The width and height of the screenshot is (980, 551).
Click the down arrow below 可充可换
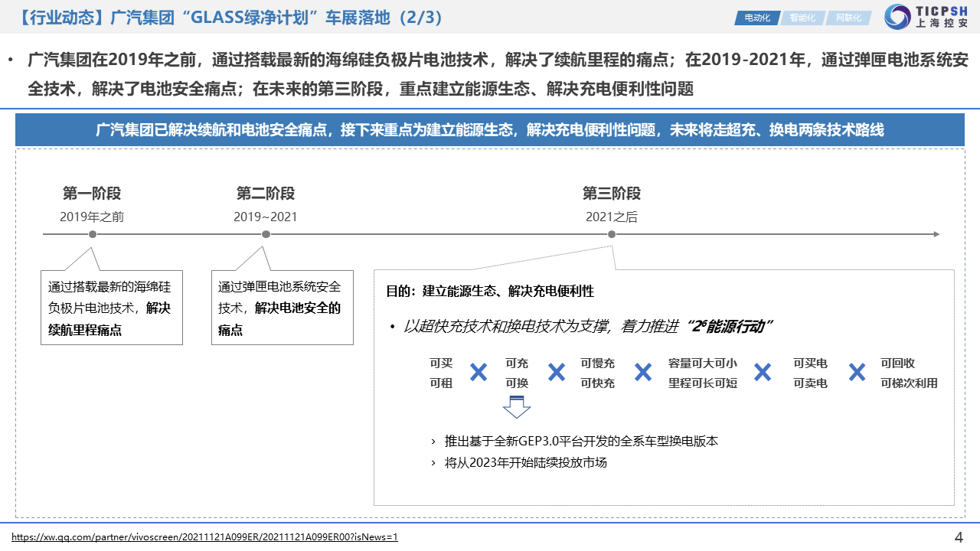(x=517, y=406)
